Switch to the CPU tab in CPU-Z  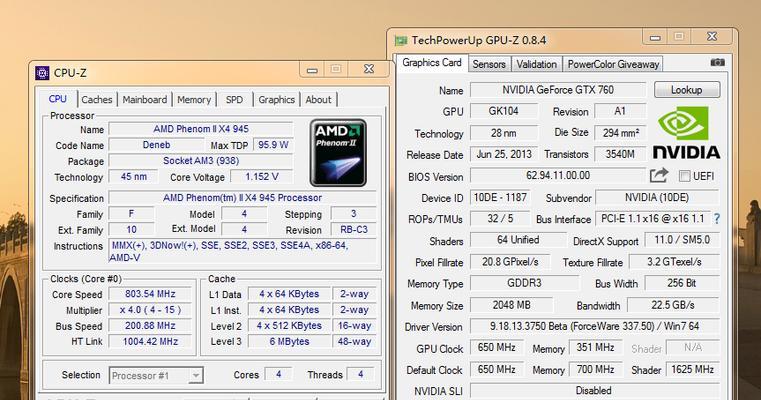(58, 99)
